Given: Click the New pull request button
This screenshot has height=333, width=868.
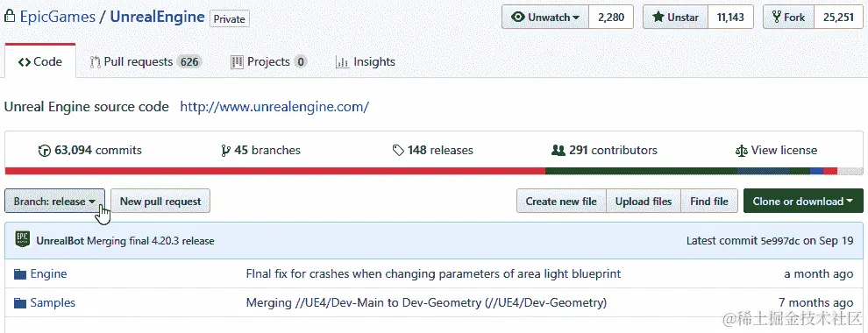Looking at the screenshot, I should pyautogui.click(x=160, y=202).
